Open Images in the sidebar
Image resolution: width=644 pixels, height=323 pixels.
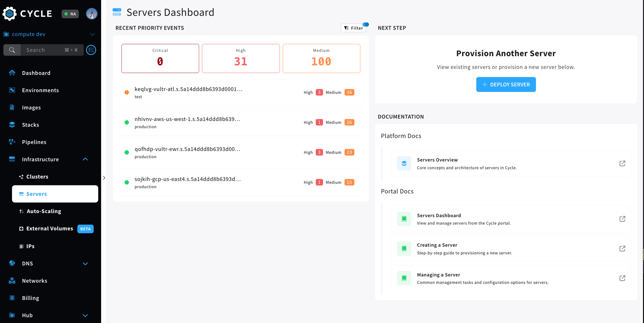click(31, 107)
